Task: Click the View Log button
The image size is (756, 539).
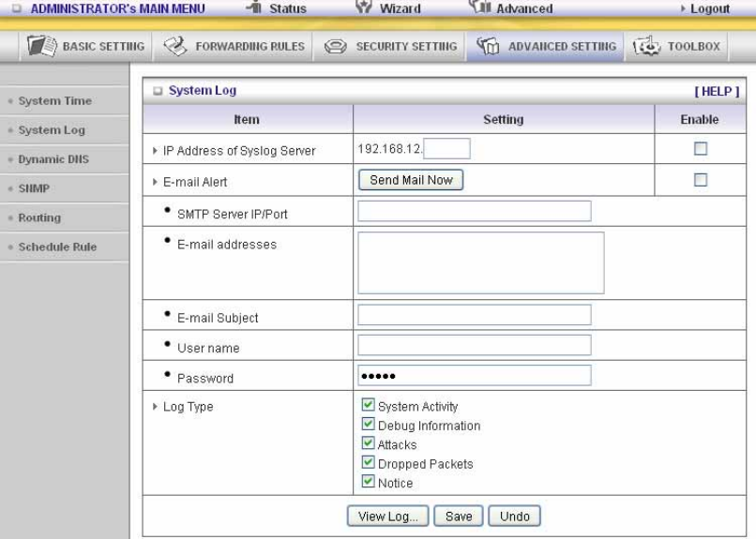Action: [387, 517]
